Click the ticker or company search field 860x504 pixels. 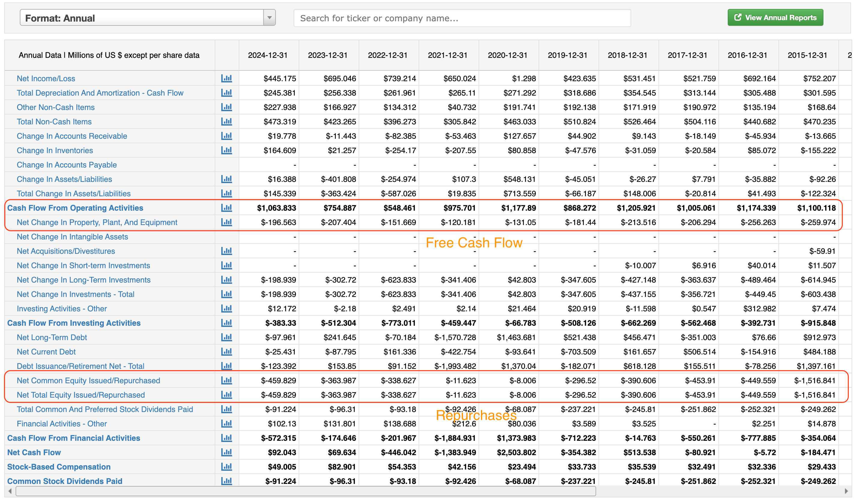pyautogui.click(x=462, y=18)
